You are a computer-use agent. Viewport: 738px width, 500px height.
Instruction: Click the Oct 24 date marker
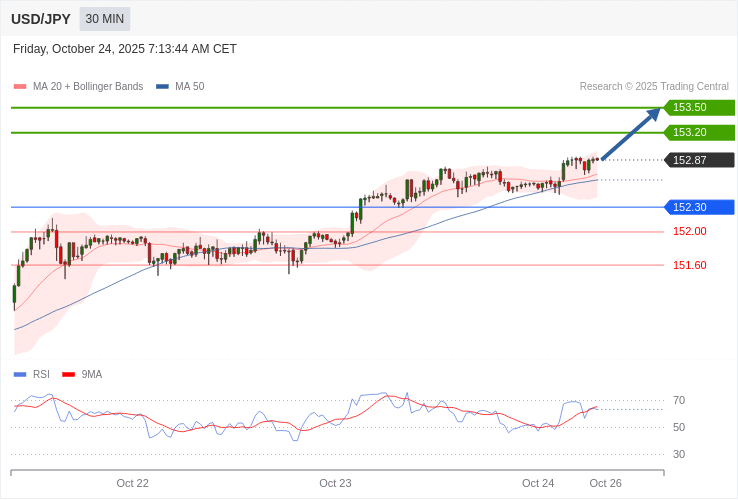pyautogui.click(x=538, y=483)
